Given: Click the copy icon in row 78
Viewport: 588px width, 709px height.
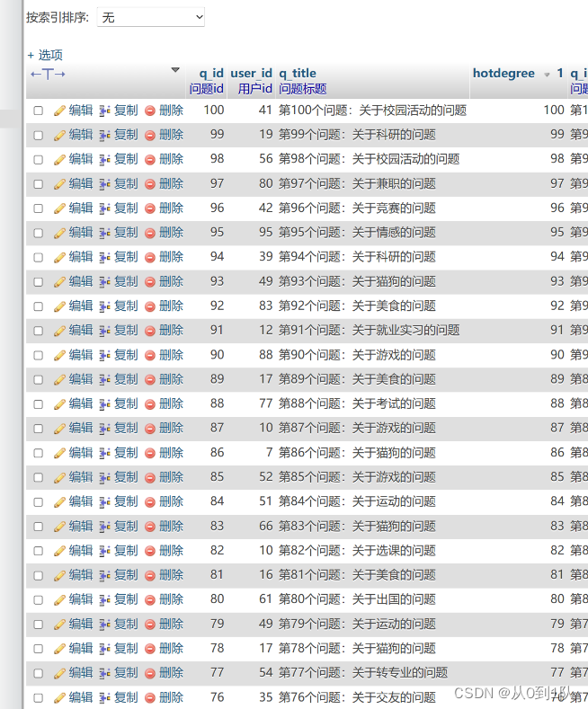Looking at the screenshot, I should (x=104, y=649).
